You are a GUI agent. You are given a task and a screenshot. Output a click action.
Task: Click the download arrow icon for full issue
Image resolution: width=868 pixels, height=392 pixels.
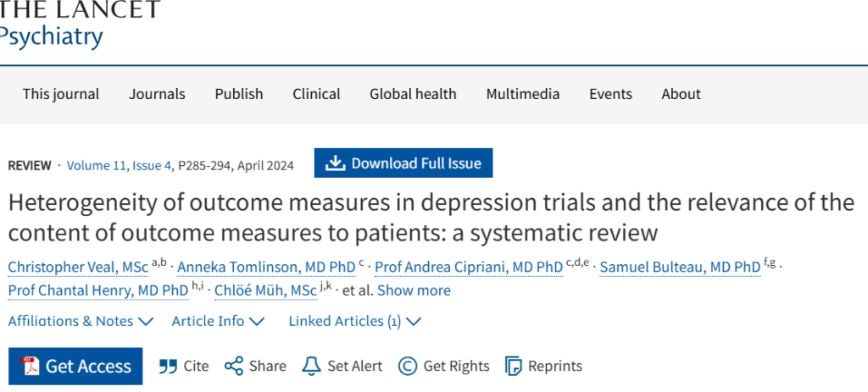(x=335, y=163)
